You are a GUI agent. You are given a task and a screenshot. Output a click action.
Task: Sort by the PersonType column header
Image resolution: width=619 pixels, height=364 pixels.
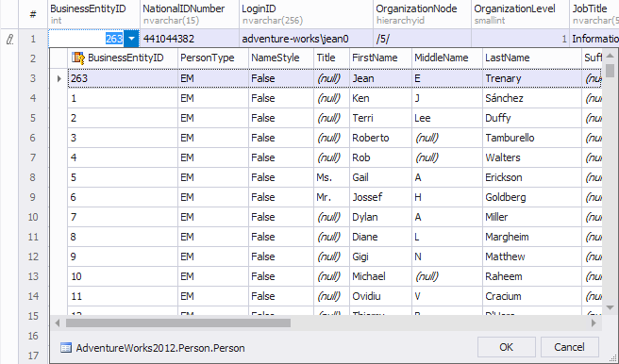point(213,58)
